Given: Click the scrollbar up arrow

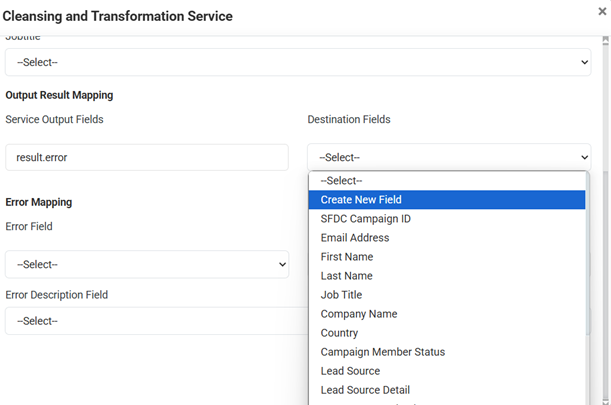Looking at the screenshot, I should point(605,41).
